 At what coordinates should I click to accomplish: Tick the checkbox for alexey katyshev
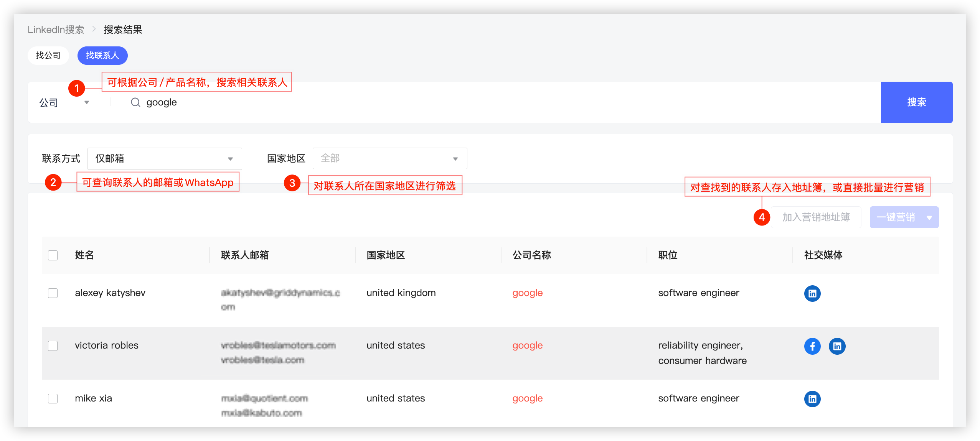[x=53, y=293]
